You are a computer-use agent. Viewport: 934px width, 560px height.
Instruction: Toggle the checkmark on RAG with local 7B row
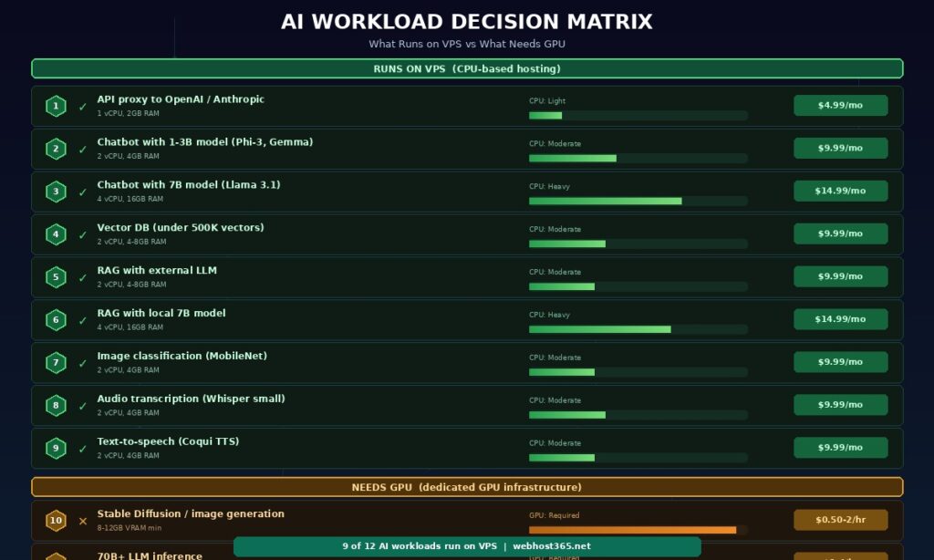tap(82, 319)
